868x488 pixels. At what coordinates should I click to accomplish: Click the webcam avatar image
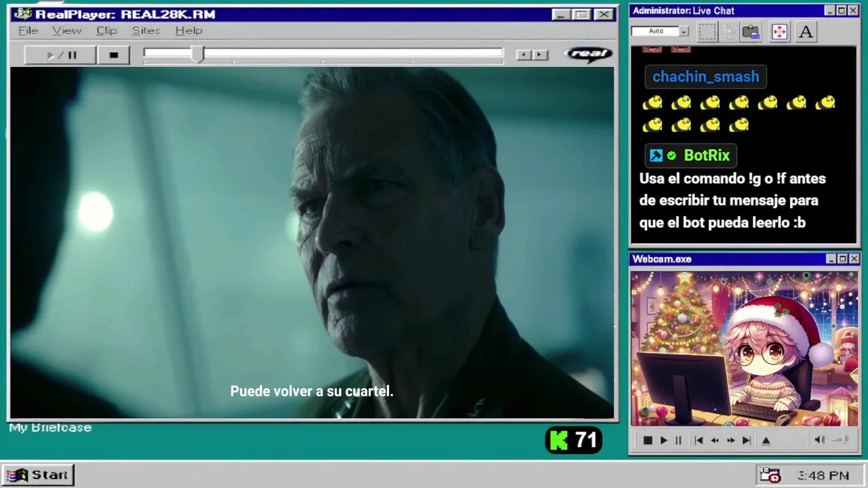pos(744,349)
